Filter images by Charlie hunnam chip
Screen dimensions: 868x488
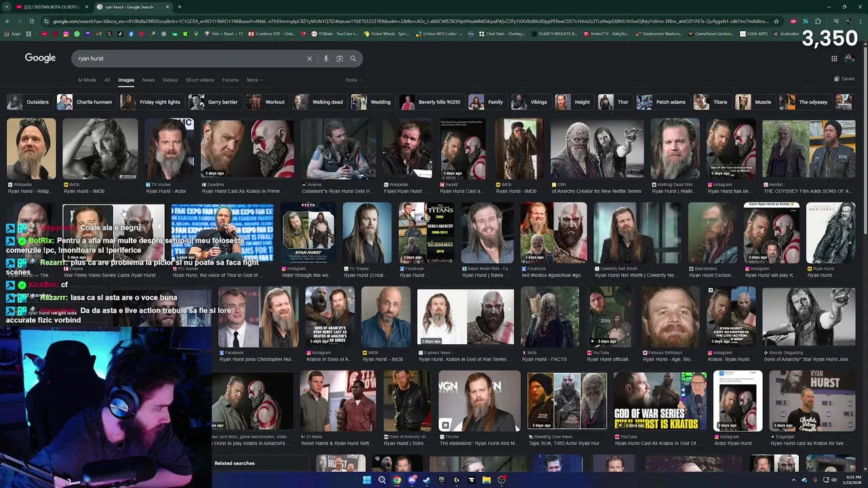(85, 102)
